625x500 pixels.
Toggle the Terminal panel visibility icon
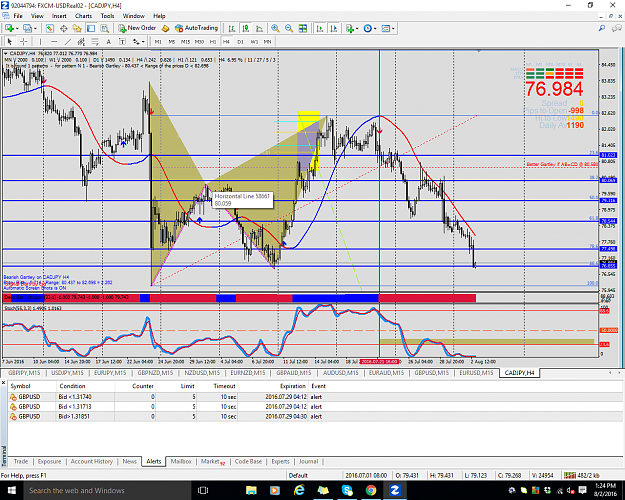91,28
